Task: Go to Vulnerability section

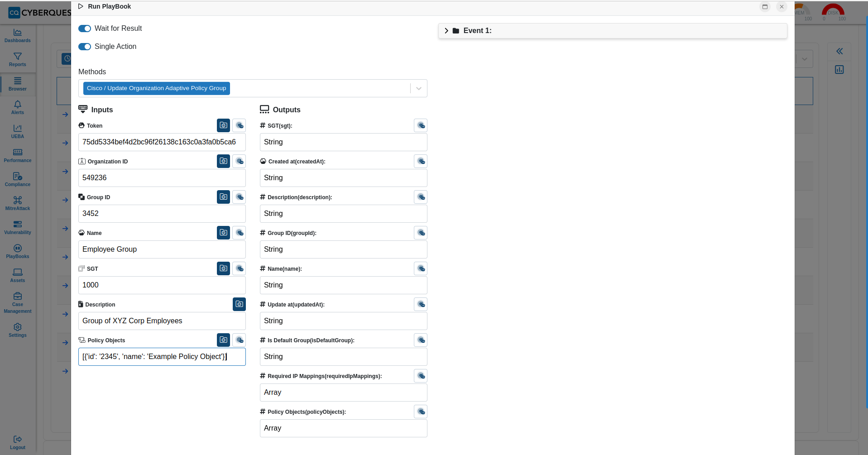Action: point(18,228)
